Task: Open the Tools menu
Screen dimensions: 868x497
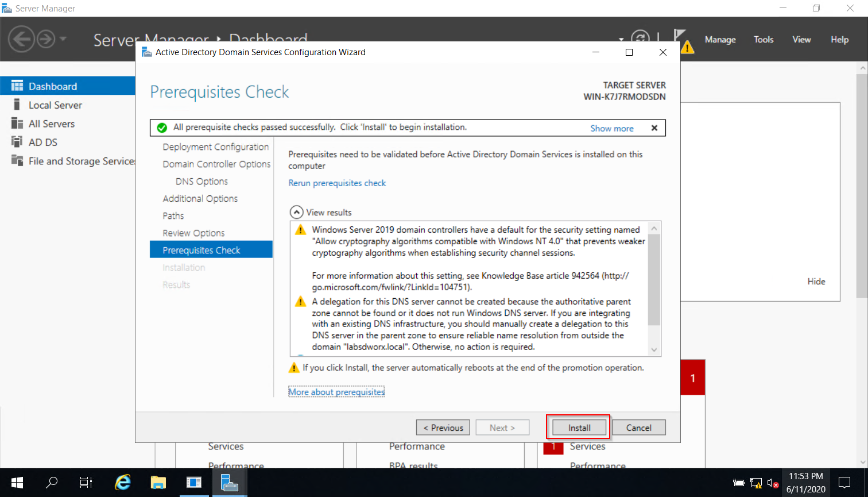Action: click(x=763, y=39)
